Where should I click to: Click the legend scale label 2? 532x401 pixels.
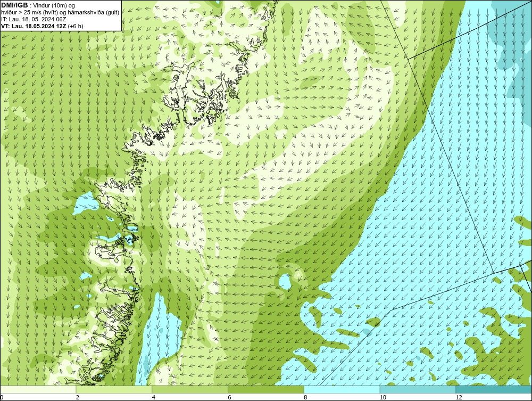(78, 397)
